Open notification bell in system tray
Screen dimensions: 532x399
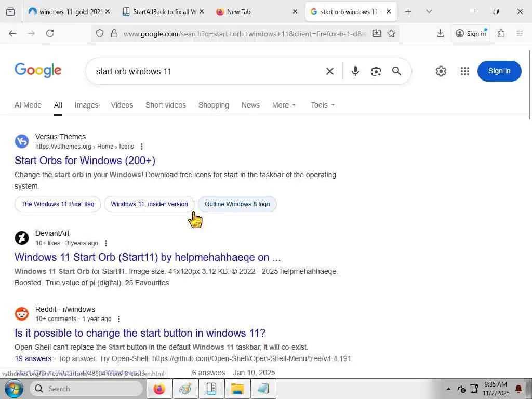pos(519,389)
